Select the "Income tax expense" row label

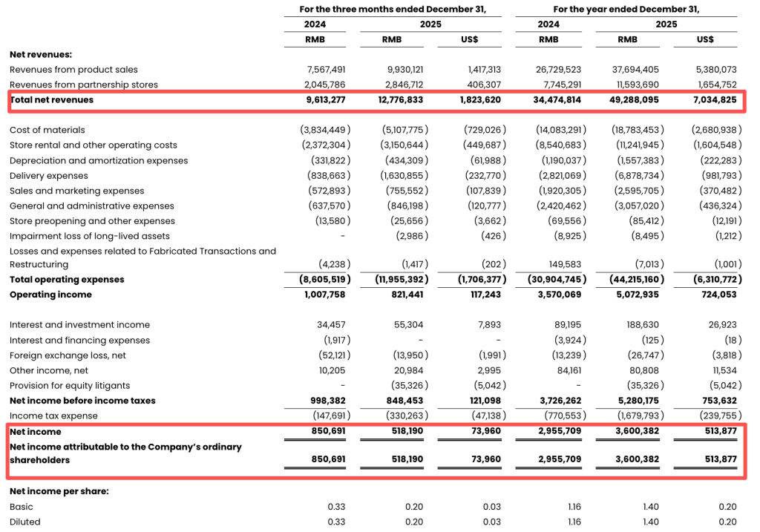pyautogui.click(x=53, y=416)
